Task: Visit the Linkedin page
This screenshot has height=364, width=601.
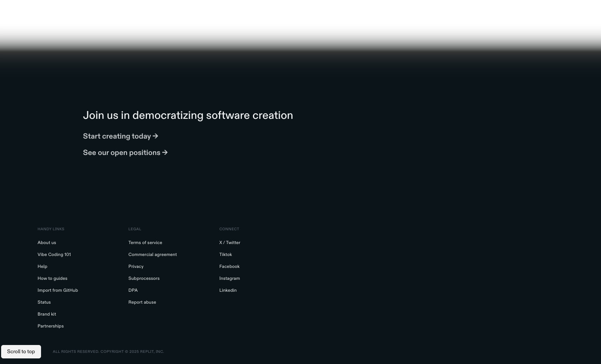Action: [228, 290]
